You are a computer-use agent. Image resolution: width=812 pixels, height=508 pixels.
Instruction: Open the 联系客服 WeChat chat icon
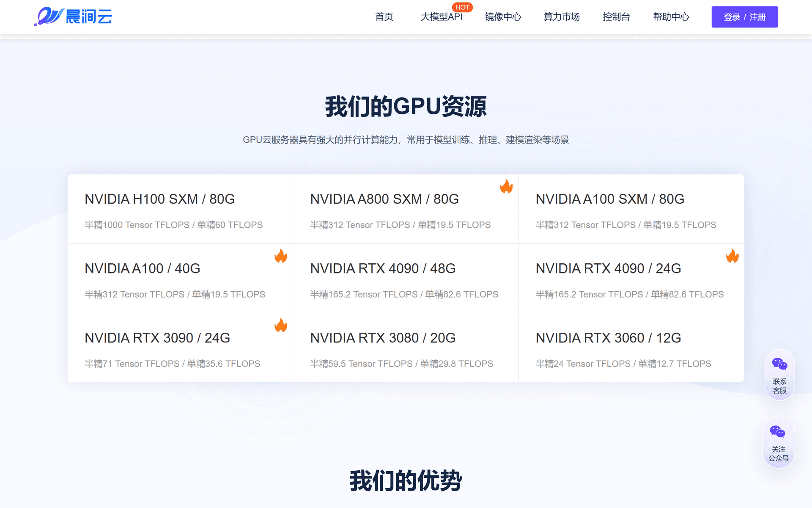779,364
